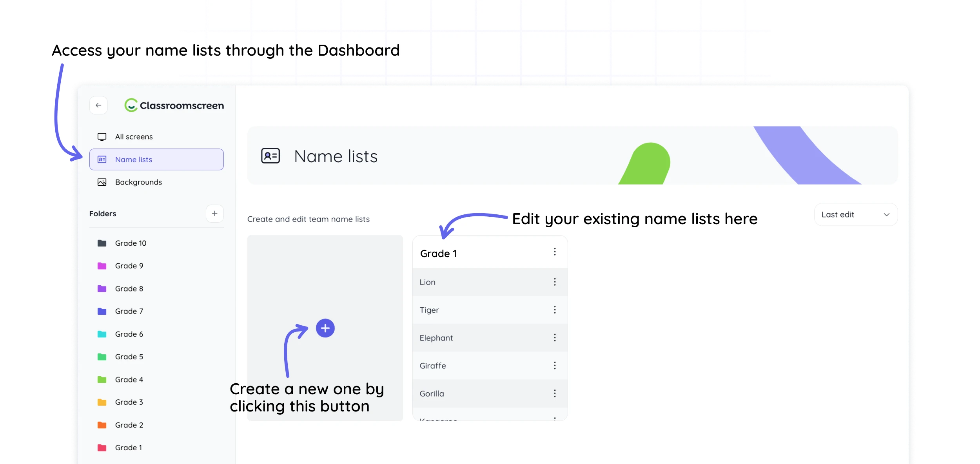Add a new folder with plus icon
980x464 pixels.
pos(214,214)
